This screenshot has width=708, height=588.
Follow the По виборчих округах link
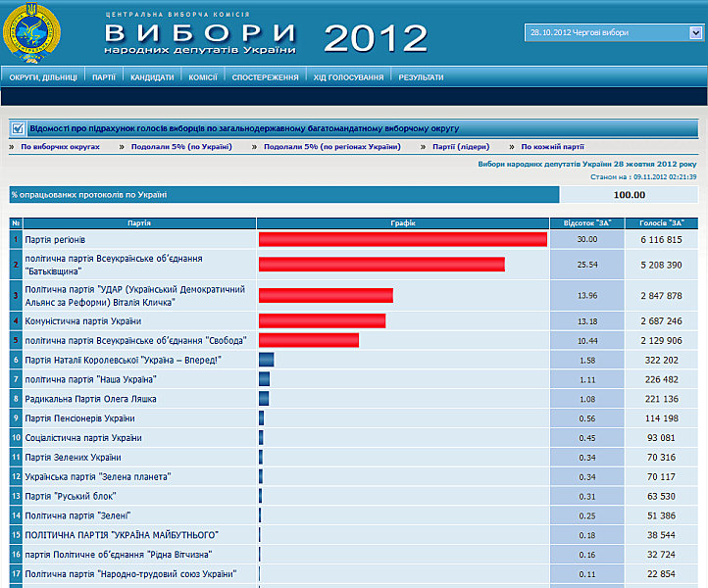tap(61, 146)
